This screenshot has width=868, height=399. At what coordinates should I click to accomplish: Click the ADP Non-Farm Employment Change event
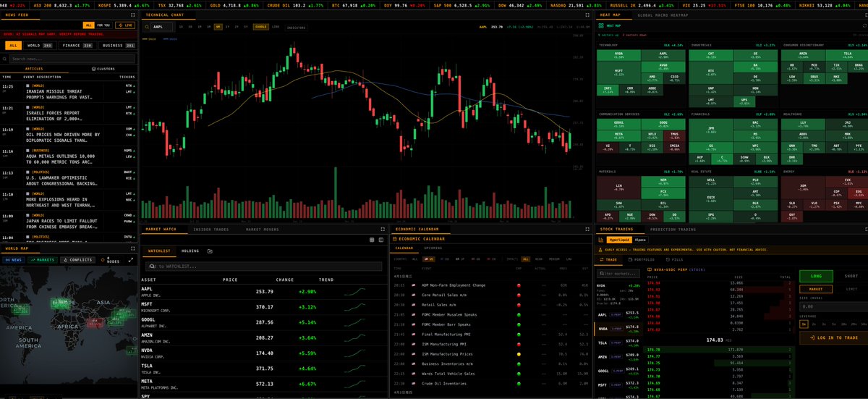490,285
